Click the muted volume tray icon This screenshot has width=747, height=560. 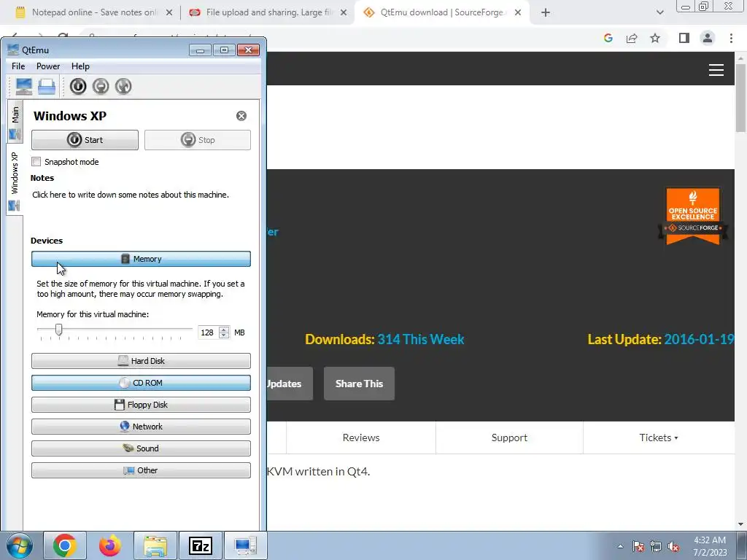click(673, 546)
